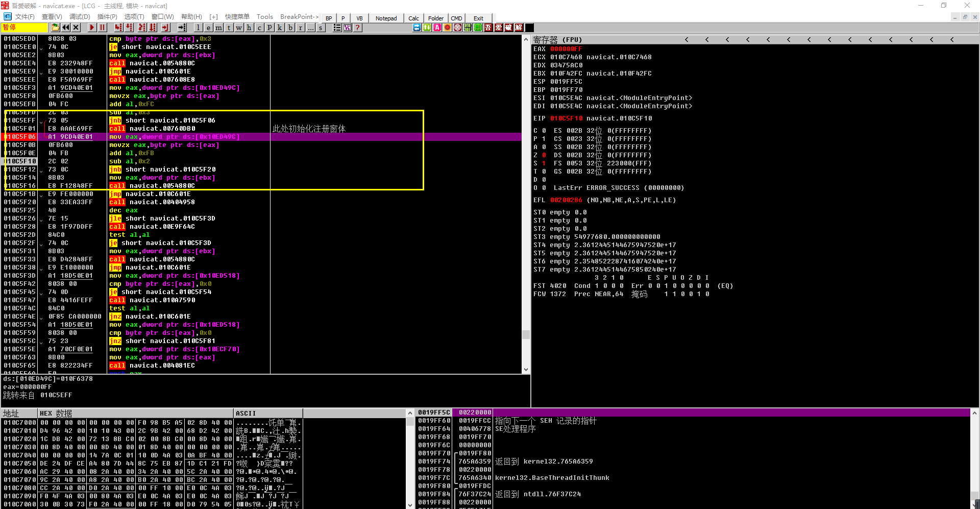
Task: Click the Step Into icon
Action: [119, 28]
